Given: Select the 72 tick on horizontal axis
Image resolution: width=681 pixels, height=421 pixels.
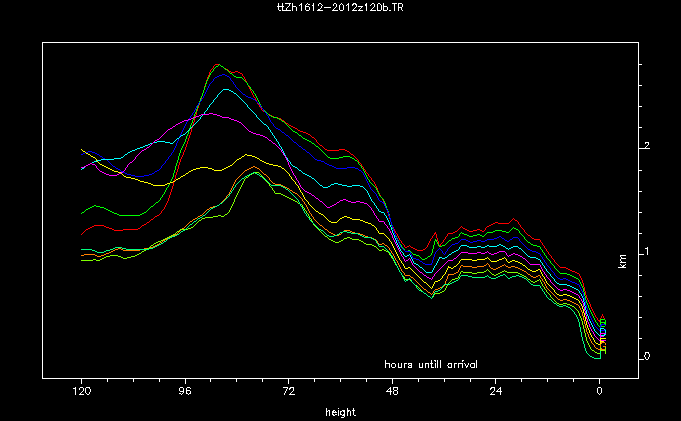Looking at the screenshot, I should coord(288,391).
